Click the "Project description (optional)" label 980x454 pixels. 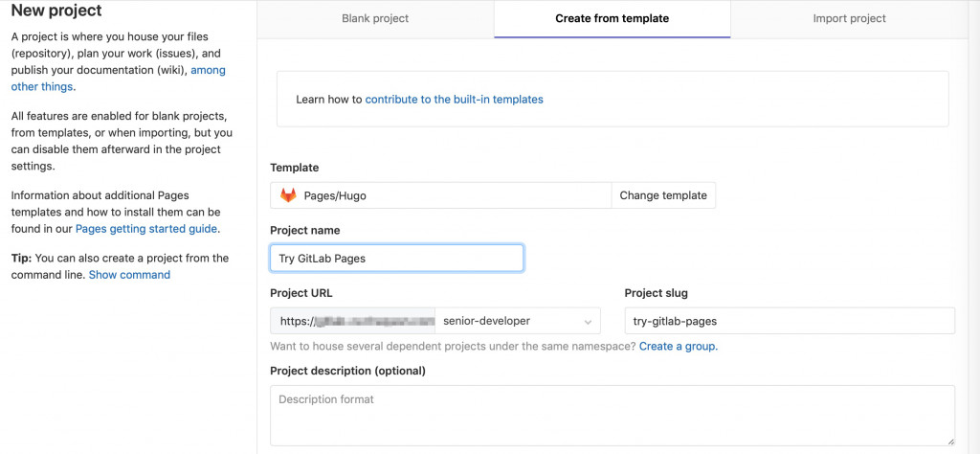(347, 371)
